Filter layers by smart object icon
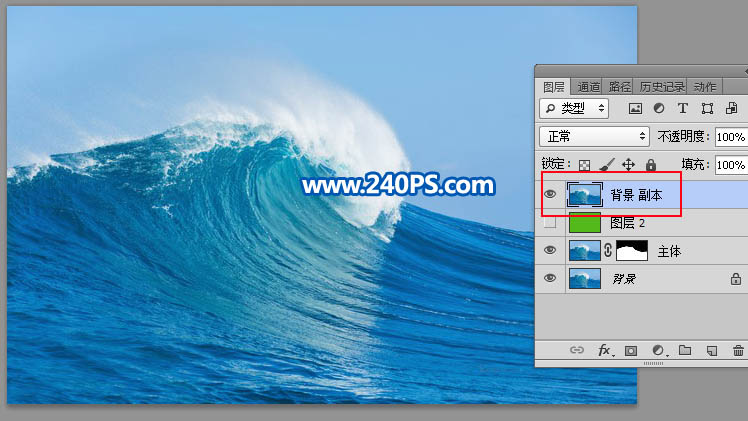Screen dimensions: 748x421 [731, 108]
